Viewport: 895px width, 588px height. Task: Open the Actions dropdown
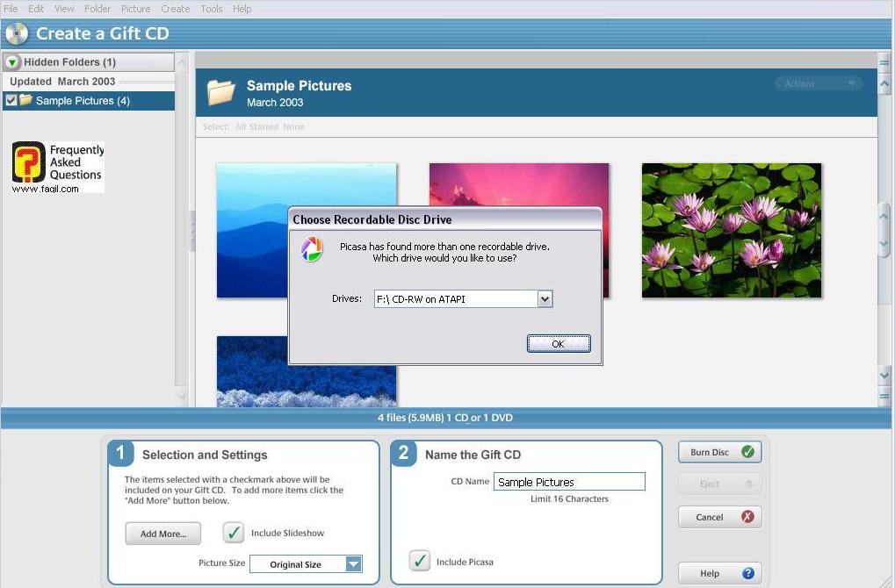pos(819,83)
